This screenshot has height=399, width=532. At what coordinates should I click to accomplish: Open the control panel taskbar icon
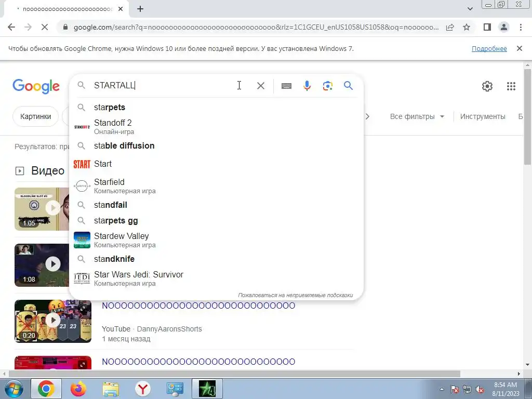(175, 389)
